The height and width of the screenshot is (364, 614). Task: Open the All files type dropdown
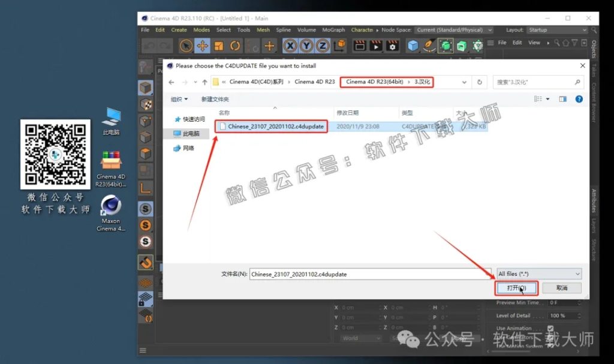[x=539, y=274]
